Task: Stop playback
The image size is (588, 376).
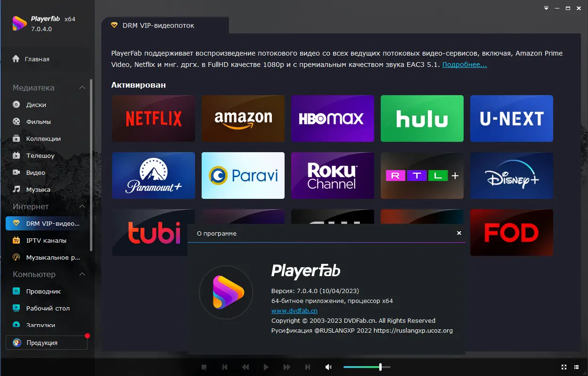Action: [x=204, y=367]
